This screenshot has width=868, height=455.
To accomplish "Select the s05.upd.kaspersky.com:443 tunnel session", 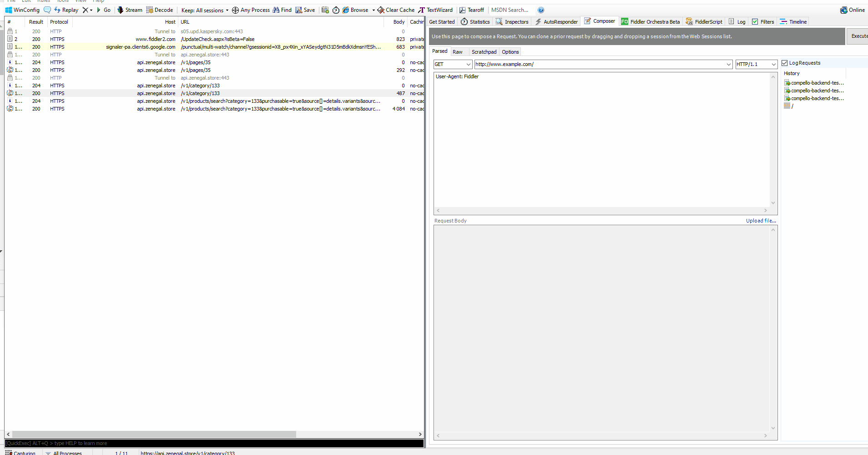I will (214, 31).
